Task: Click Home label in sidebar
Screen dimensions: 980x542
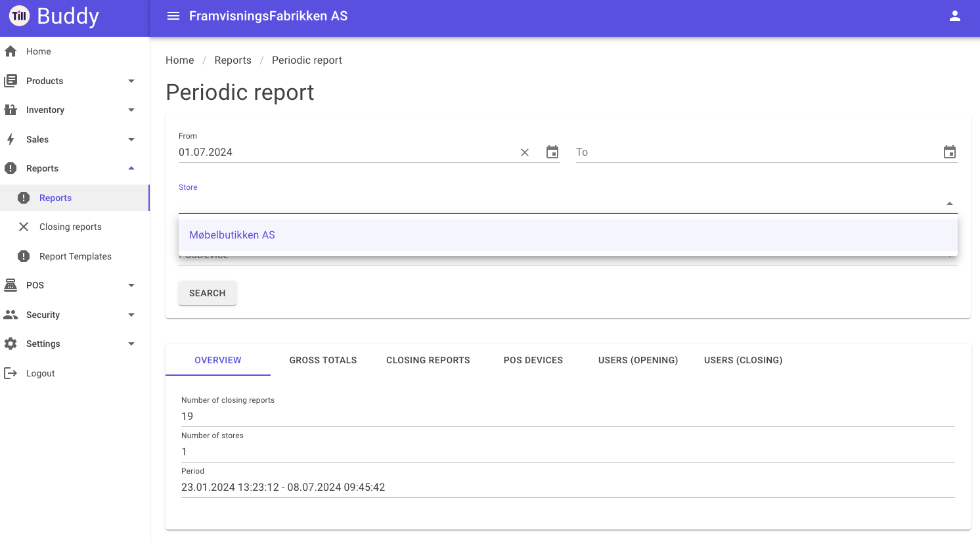Action: pos(39,51)
